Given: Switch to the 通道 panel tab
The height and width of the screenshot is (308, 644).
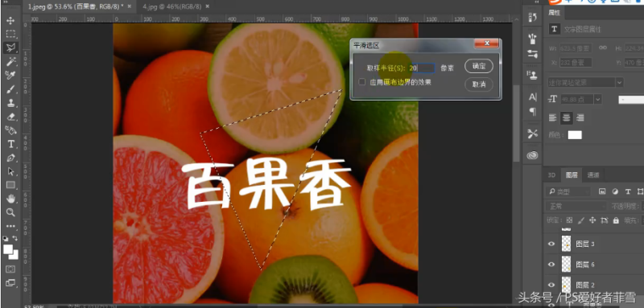Looking at the screenshot, I should coord(592,175).
